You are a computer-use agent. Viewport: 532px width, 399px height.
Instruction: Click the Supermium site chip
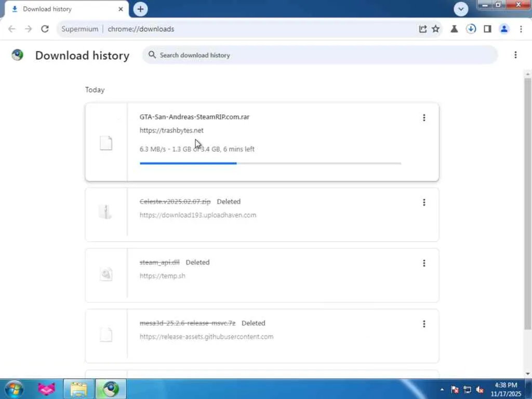pyautogui.click(x=79, y=29)
